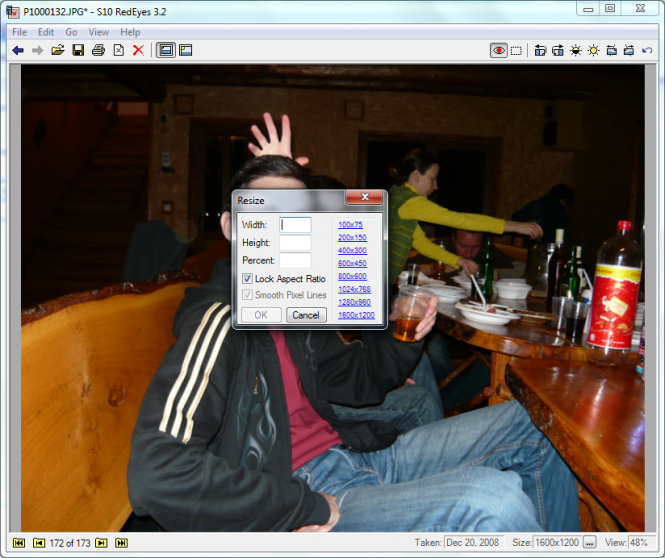Open the size options ellipsis button
The image size is (665, 558).
click(590, 542)
